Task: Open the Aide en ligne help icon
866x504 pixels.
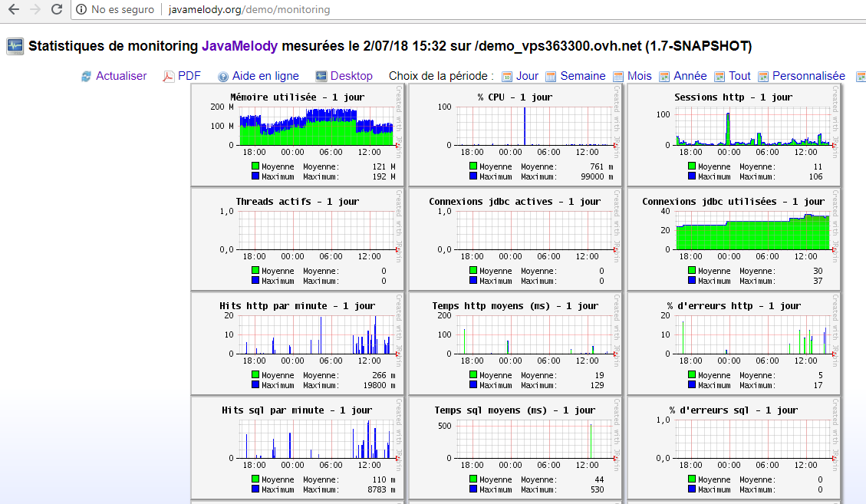Action: point(223,77)
